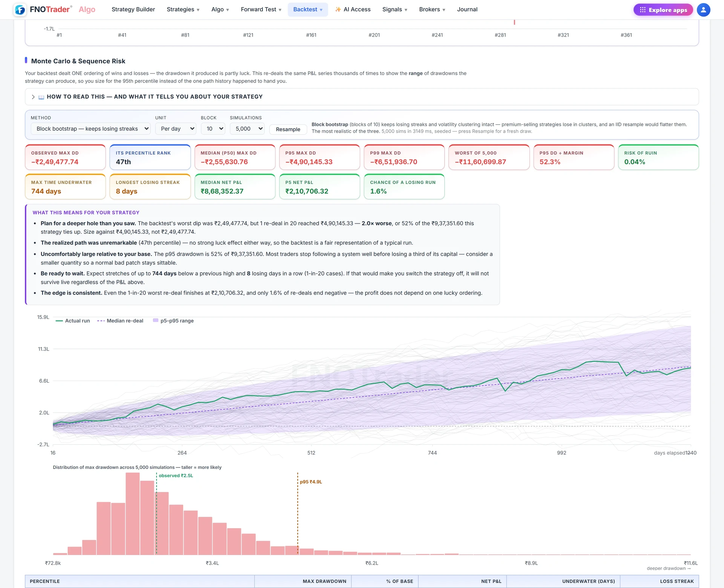Open the Algo menu in navbar
The height and width of the screenshot is (588, 724).
(x=220, y=9)
